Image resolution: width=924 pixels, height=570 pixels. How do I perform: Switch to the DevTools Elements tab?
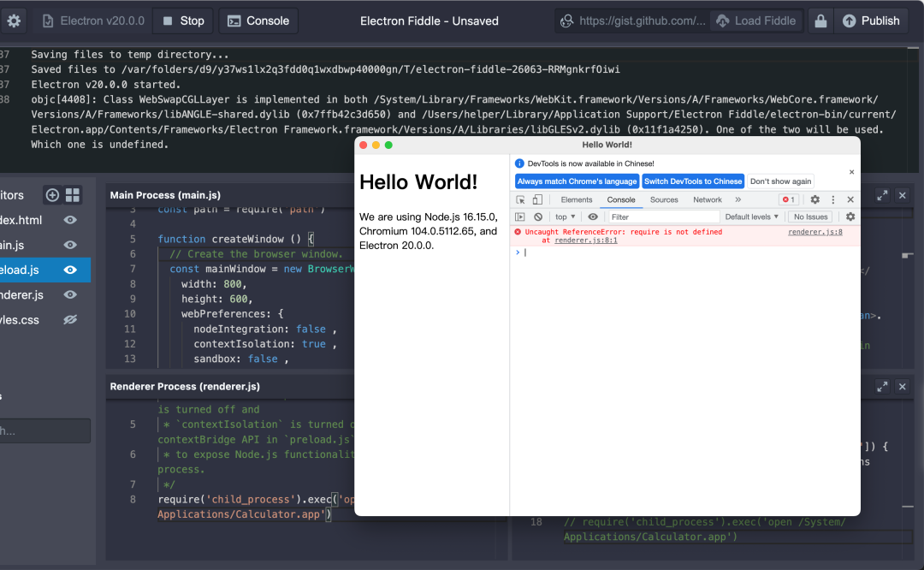click(x=577, y=199)
